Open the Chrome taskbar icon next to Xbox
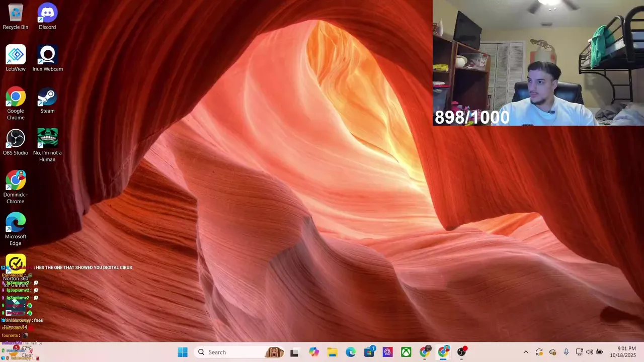This screenshot has height=362, width=644. (425, 352)
